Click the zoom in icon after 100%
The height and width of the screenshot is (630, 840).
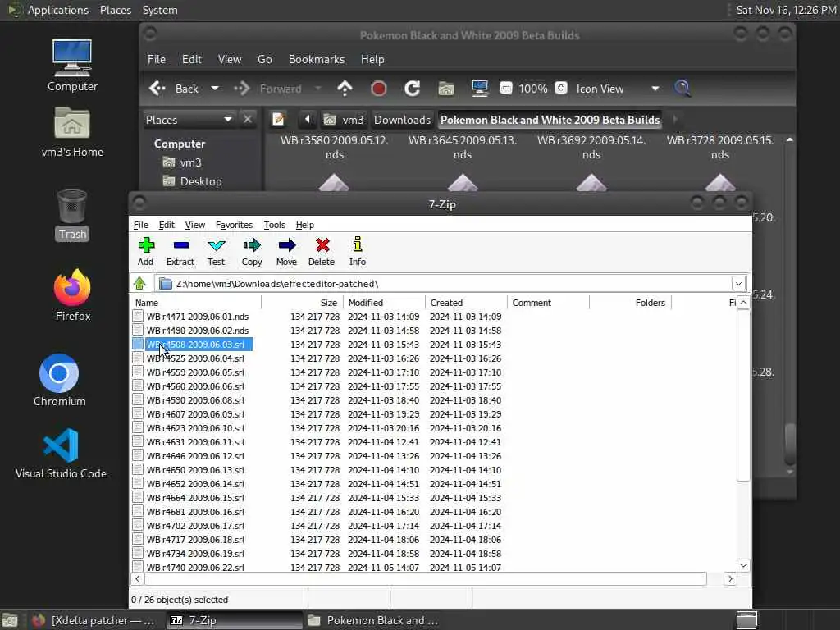561,88
